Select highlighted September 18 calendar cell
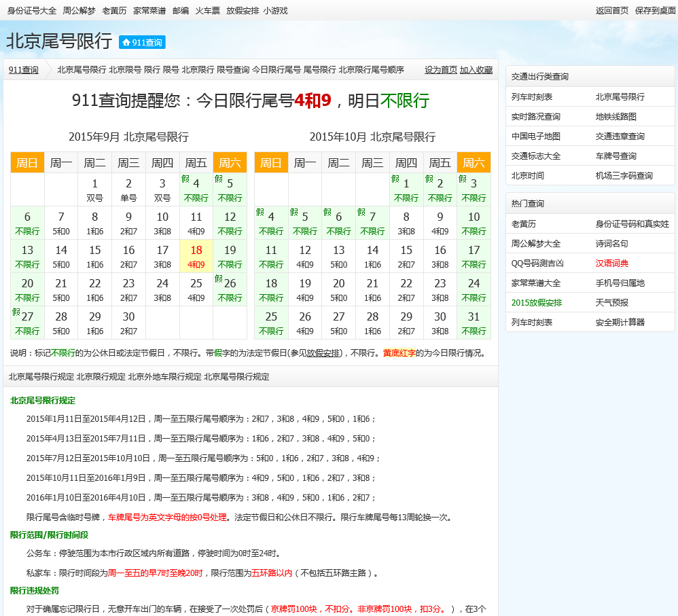The image size is (678, 616). pyautogui.click(x=196, y=256)
